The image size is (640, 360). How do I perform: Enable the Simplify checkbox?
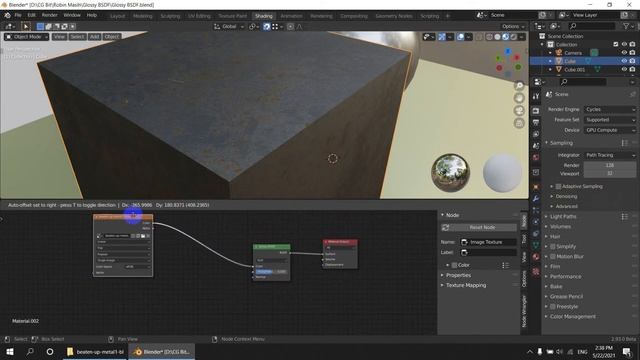point(553,247)
